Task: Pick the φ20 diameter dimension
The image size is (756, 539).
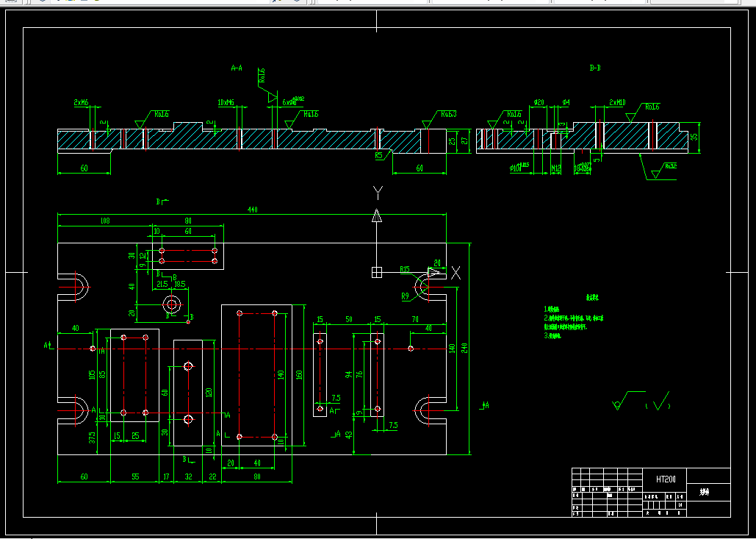Action: tap(539, 103)
